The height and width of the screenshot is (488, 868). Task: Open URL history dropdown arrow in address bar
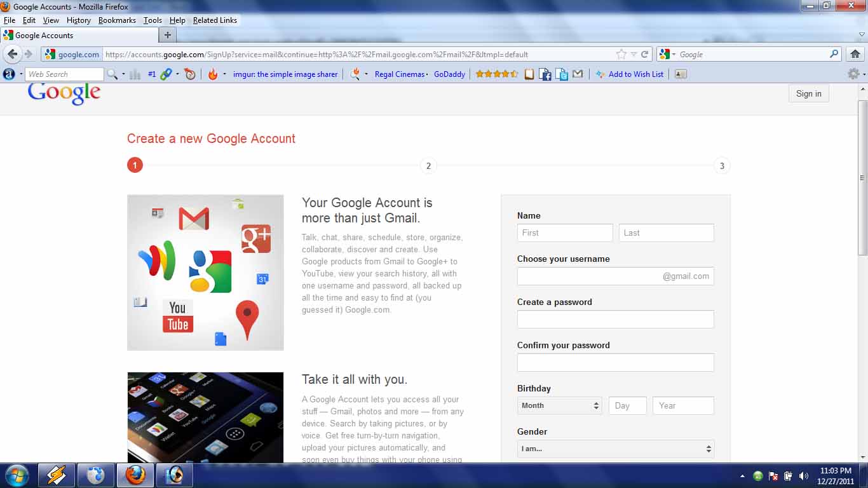[634, 55]
